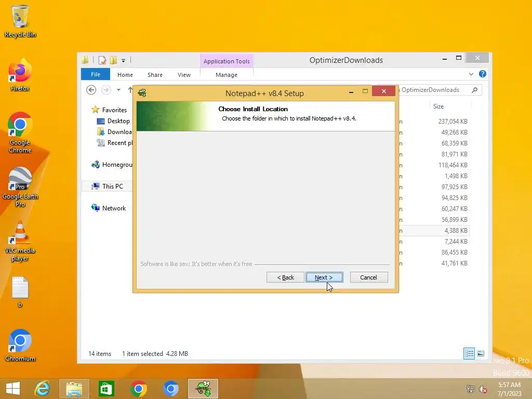The height and width of the screenshot is (399, 532).
Task: Open the View ribbon tab
Action: click(184, 75)
